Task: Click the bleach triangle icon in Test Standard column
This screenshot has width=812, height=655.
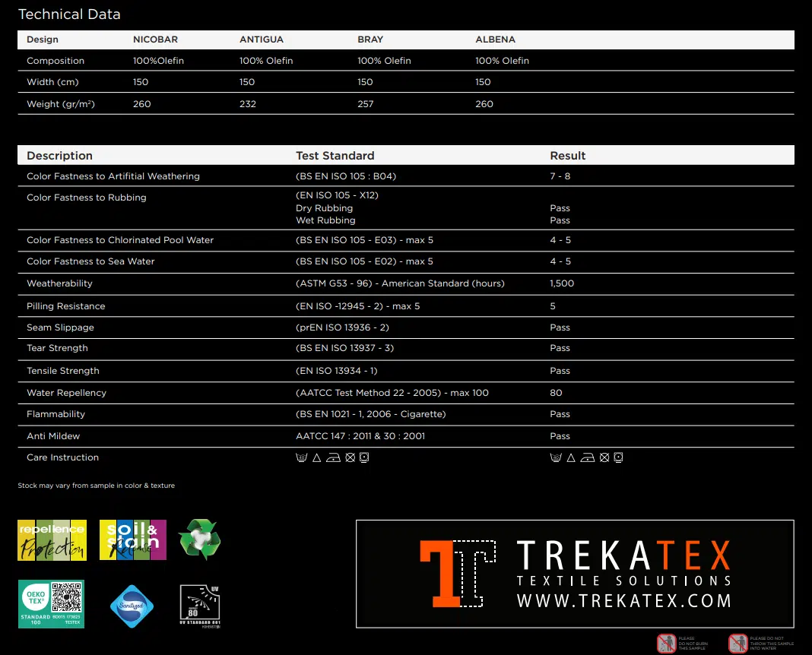Action: coord(317,457)
